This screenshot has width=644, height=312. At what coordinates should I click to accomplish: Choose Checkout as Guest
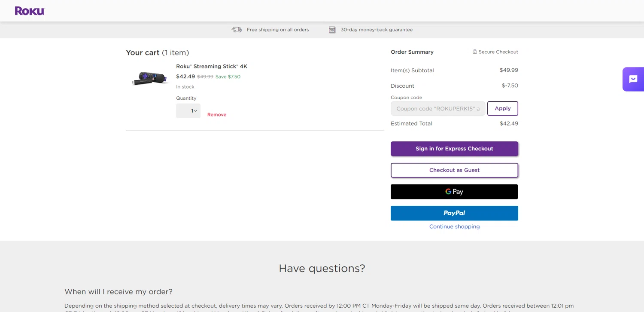[454, 170]
